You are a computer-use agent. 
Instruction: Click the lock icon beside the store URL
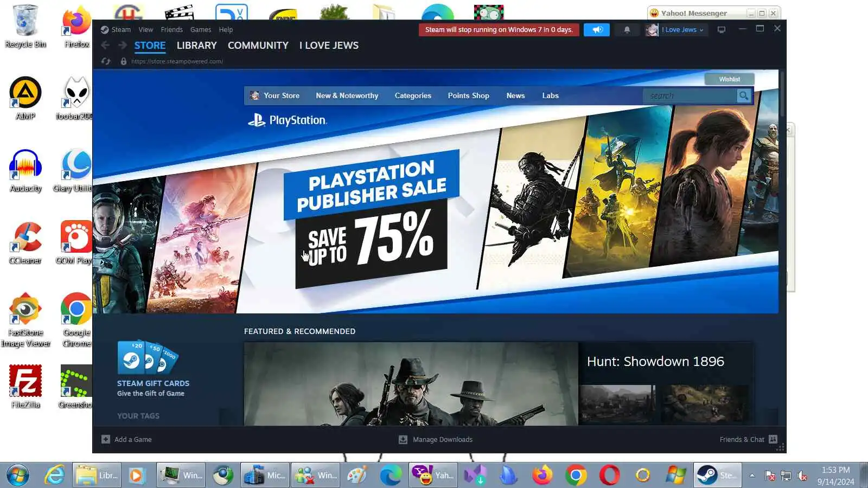[x=124, y=61]
